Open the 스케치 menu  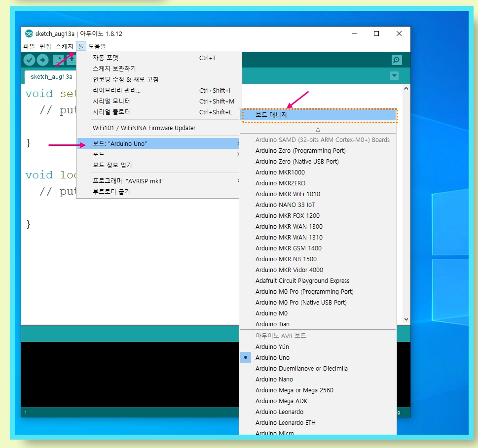(64, 46)
